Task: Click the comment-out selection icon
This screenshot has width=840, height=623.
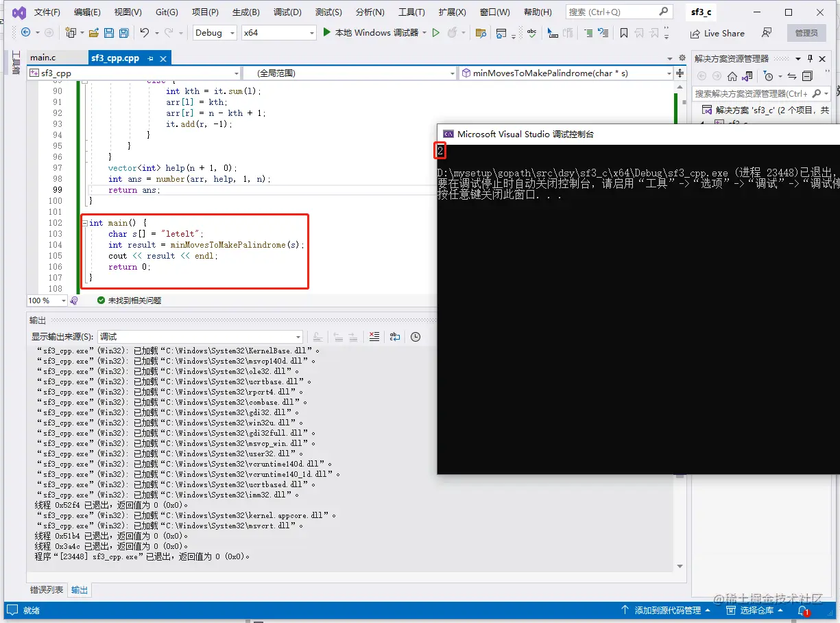Action: pos(588,33)
